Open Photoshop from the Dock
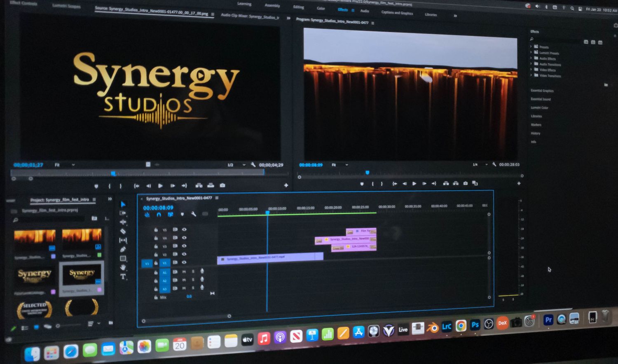This screenshot has height=364, width=618. [x=475, y=325]
